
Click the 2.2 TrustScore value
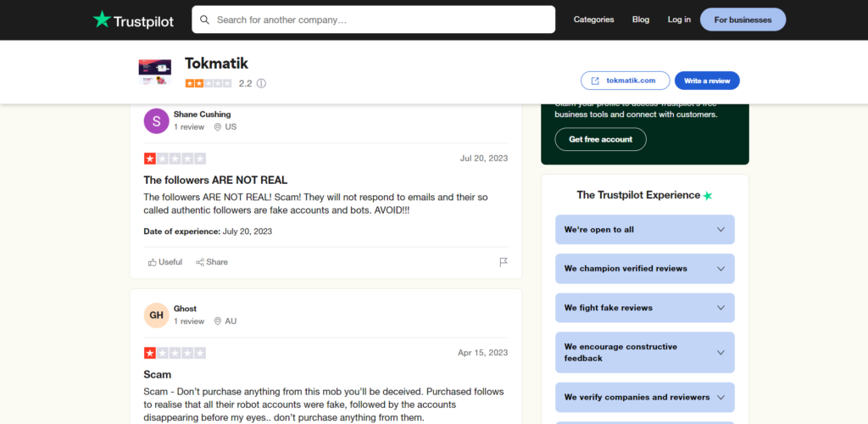click(x=245, y=84)
